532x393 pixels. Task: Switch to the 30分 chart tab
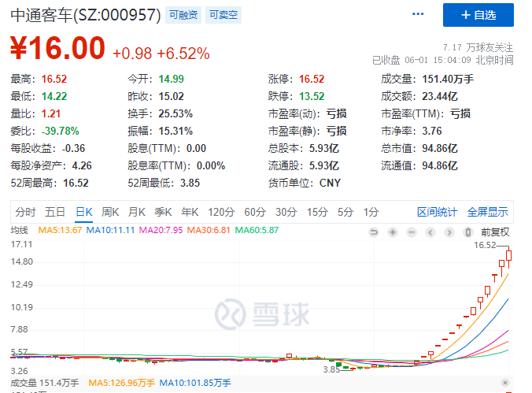pos(286,213)
